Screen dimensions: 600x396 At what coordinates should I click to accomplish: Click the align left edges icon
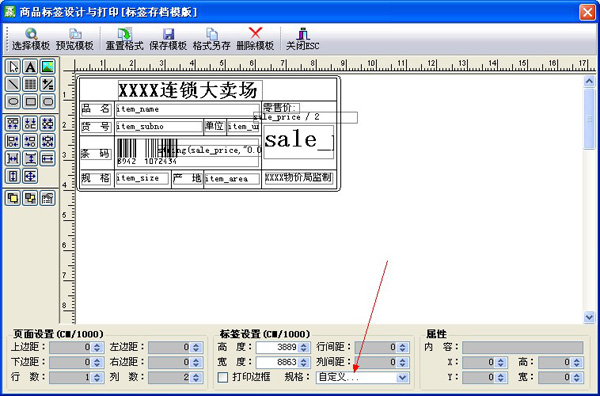(x=13, y=141)
